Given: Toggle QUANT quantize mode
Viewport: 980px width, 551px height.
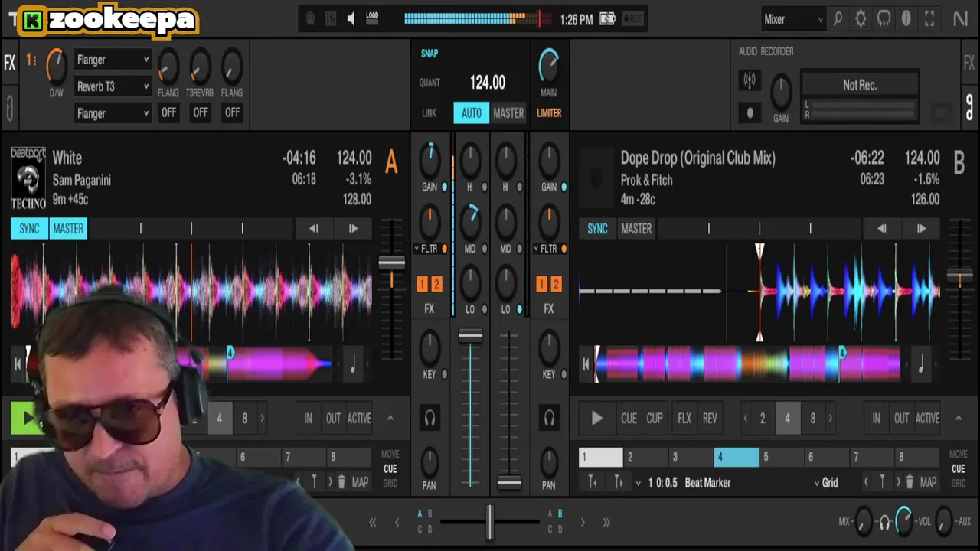Looking at the screenshot, I should (x=430, y=83).
